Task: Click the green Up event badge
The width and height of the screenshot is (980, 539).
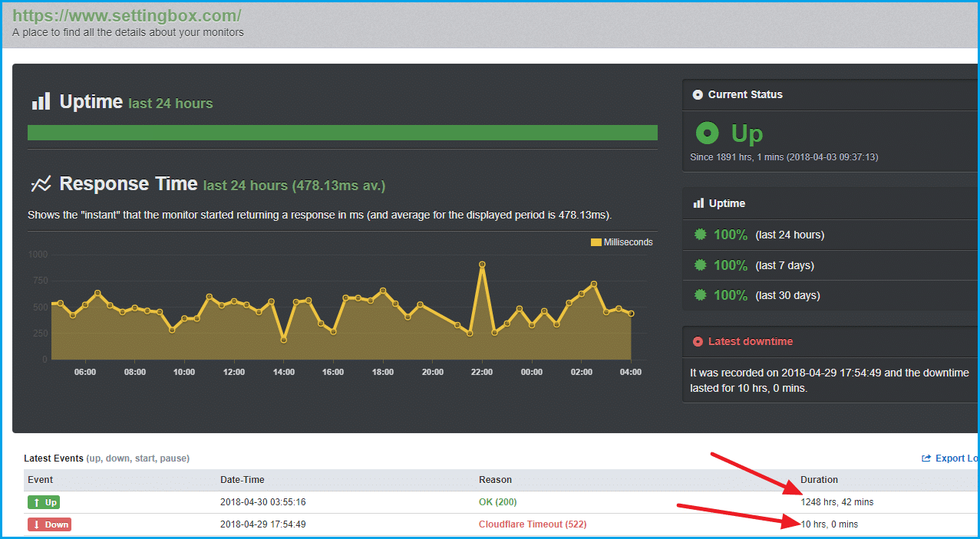Action: pos(44,502)
